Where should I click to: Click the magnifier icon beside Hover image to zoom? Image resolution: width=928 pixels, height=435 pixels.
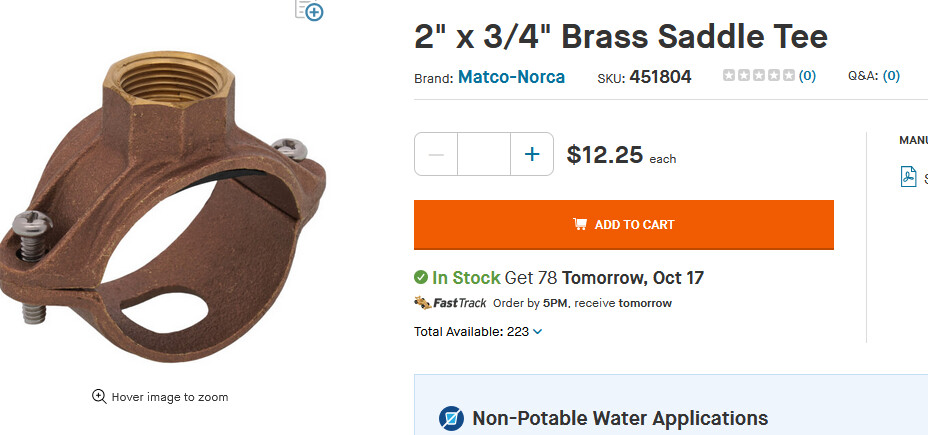pyautogui.click(x=99, y=397)
